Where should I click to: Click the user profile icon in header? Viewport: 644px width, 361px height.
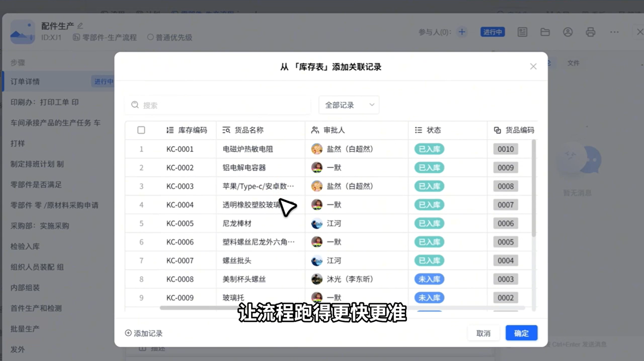coord(568,32)
